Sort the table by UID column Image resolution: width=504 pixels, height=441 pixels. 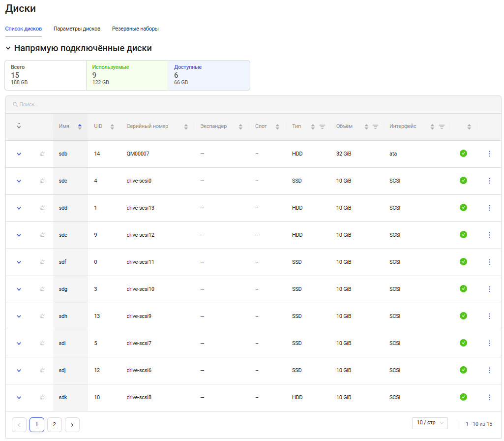pos(112,126)
